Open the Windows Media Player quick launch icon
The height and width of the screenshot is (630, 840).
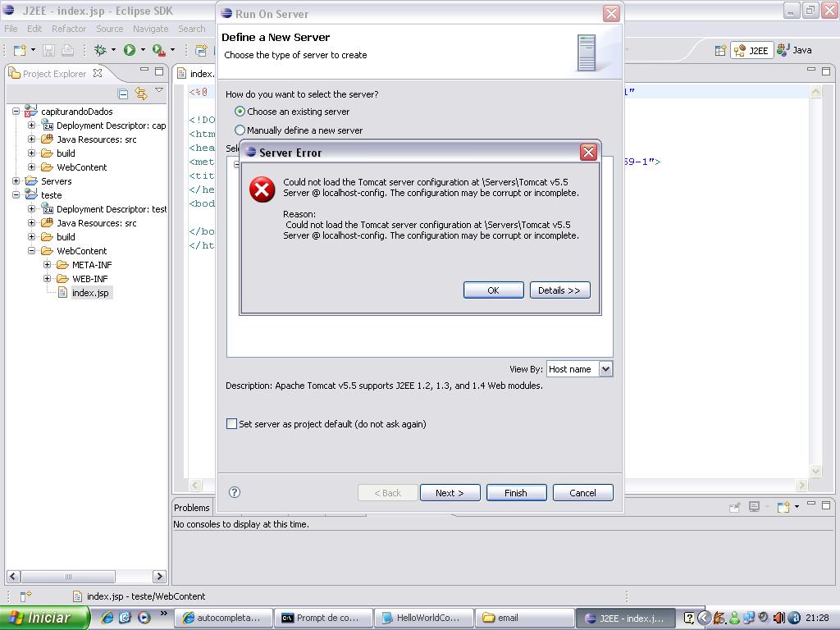point(144,618)
